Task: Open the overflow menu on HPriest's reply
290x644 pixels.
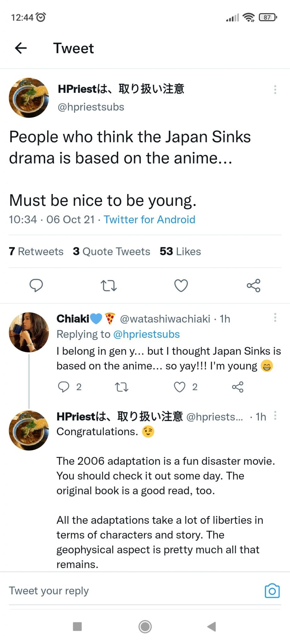Action: point(275,415)
